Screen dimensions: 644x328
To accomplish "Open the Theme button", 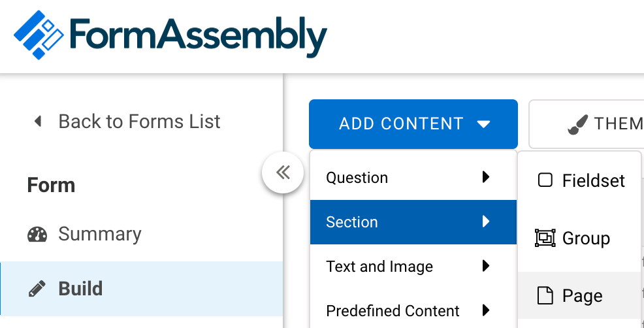I will [x=587, y=123].
